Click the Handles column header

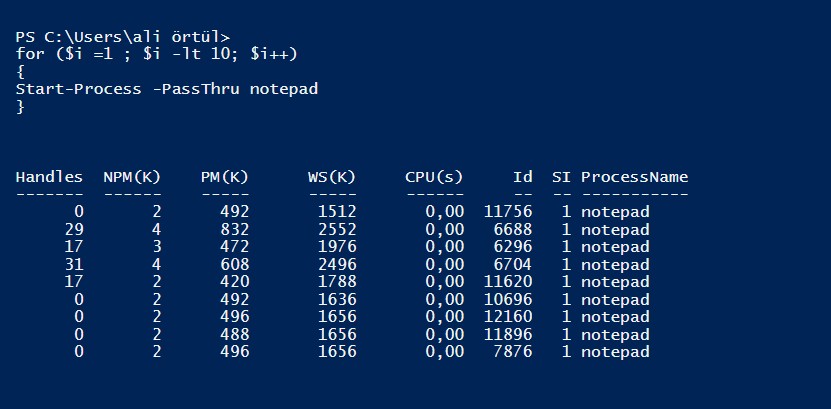[x=49, y=177]
